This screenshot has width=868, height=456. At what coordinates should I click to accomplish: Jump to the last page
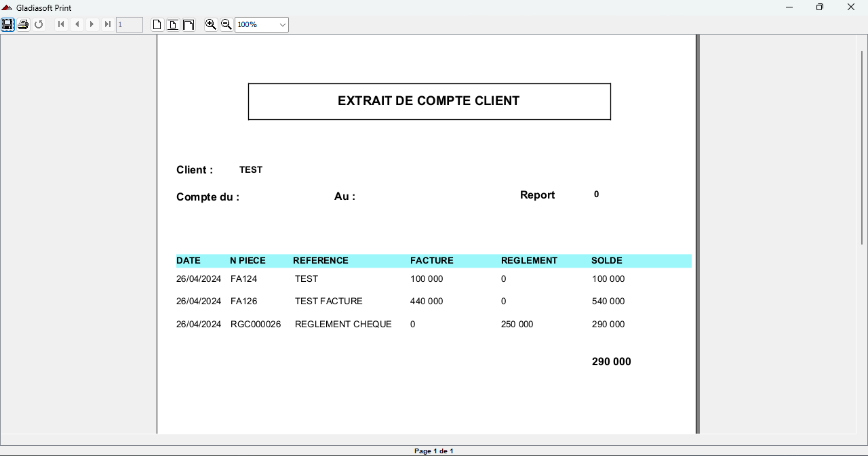[x=107, y=24]
